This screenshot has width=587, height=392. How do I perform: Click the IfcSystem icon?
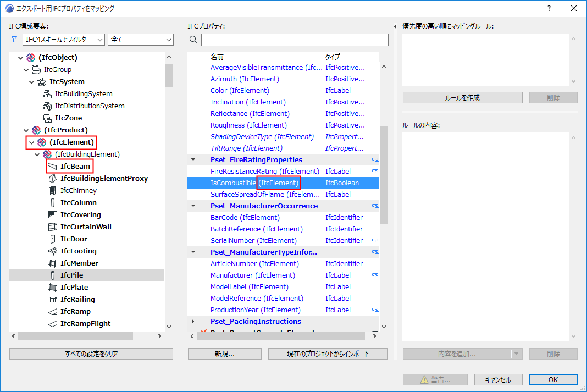tap(42, 81)
